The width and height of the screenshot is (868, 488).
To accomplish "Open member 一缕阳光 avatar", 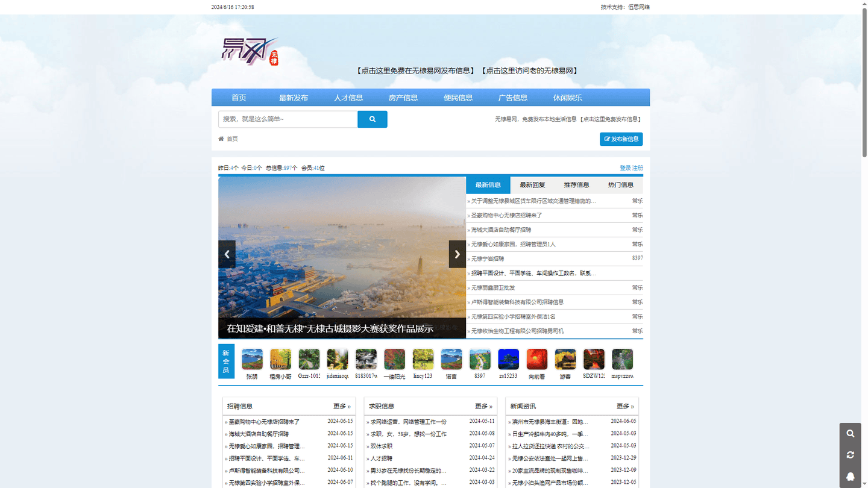I will coord(395,359).
